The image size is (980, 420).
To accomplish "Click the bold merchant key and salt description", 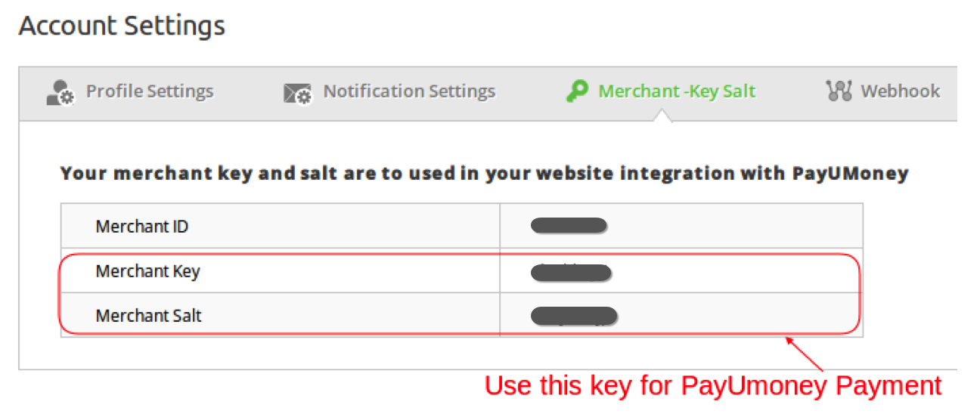I will coord(484,174).
